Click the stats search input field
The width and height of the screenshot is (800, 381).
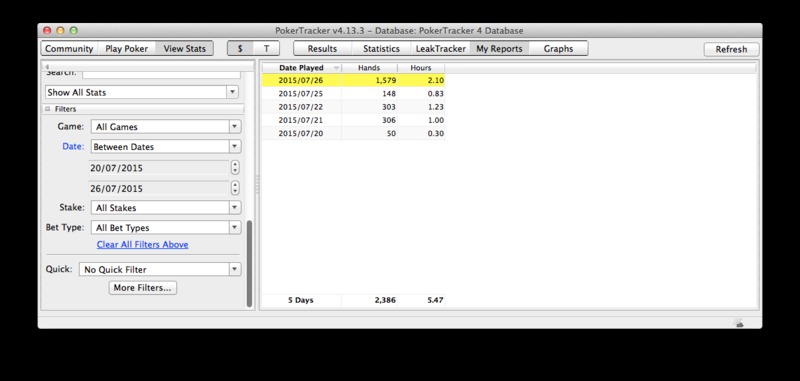click(161, 74)
